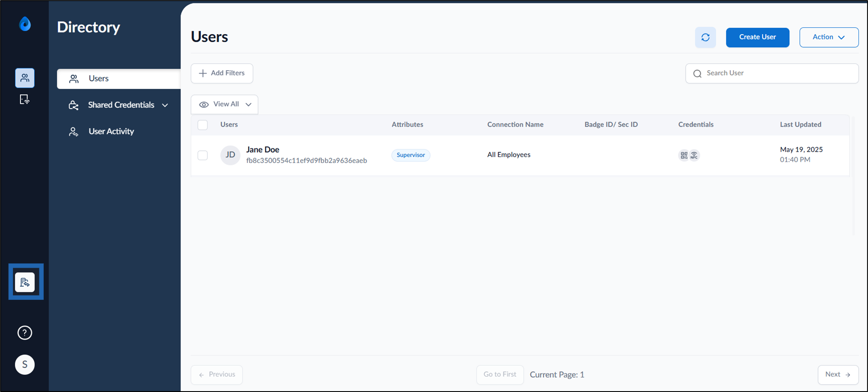868x392 pixels.
Task: Click the Create User button
Action: (x=758, y=37)
